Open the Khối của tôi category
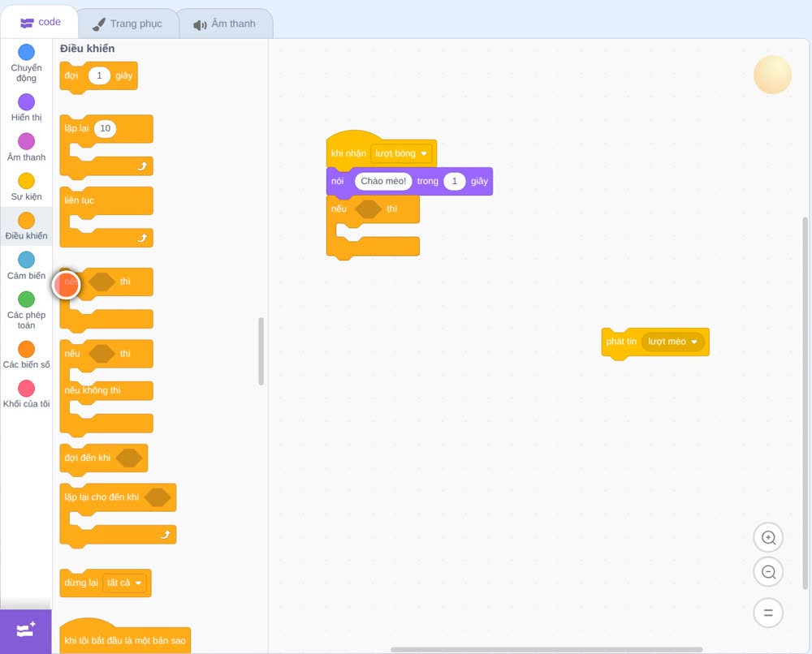The image size is (812, 654). pos(27,394)
